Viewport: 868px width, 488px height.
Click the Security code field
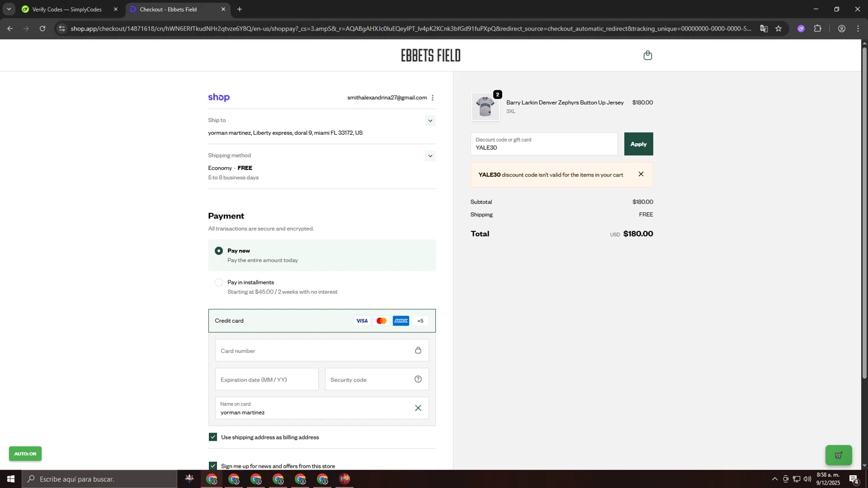(377, 379)
